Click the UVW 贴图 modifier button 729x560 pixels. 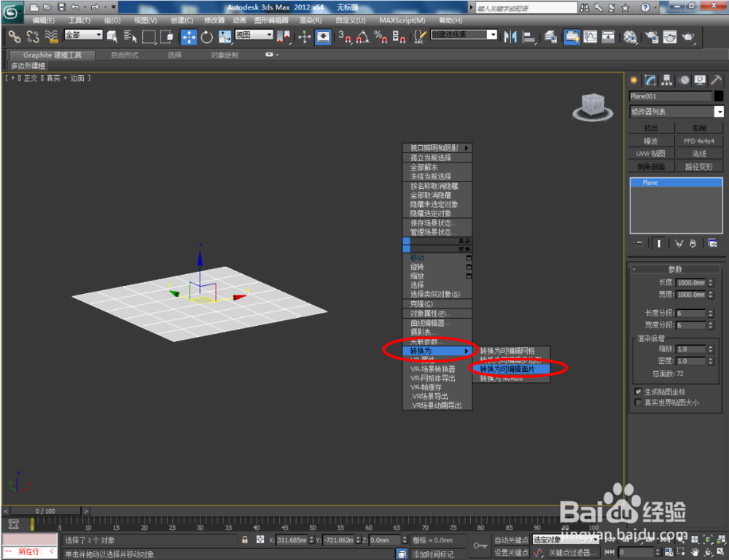tap(651, 153)
